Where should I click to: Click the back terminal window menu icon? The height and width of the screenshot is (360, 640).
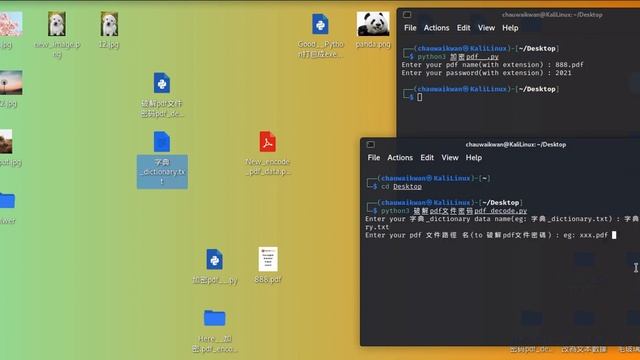[x=407, y=15]
